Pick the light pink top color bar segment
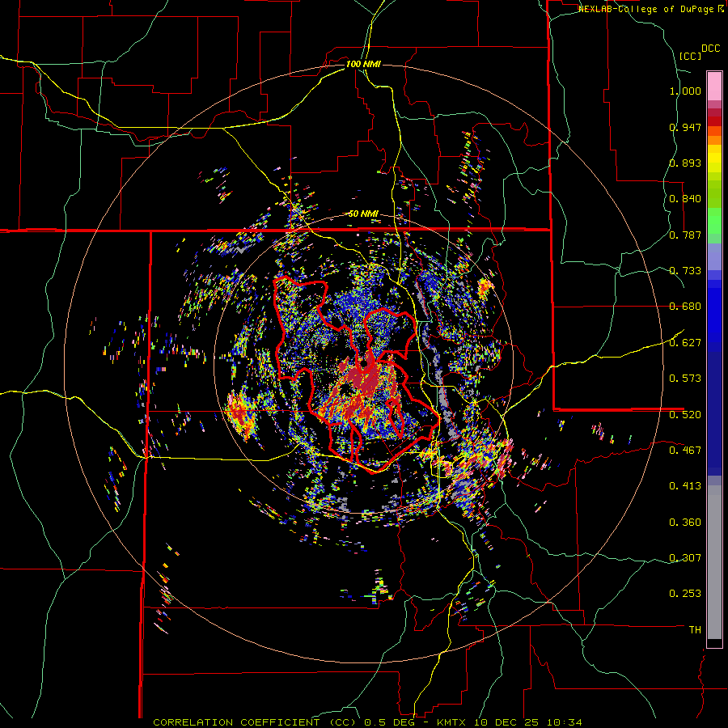 [714, 86]
